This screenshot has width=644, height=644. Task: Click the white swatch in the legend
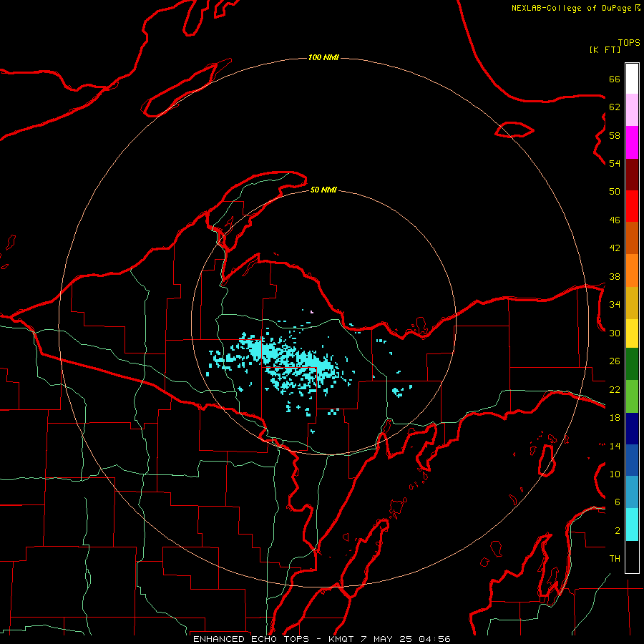point(632,79)
